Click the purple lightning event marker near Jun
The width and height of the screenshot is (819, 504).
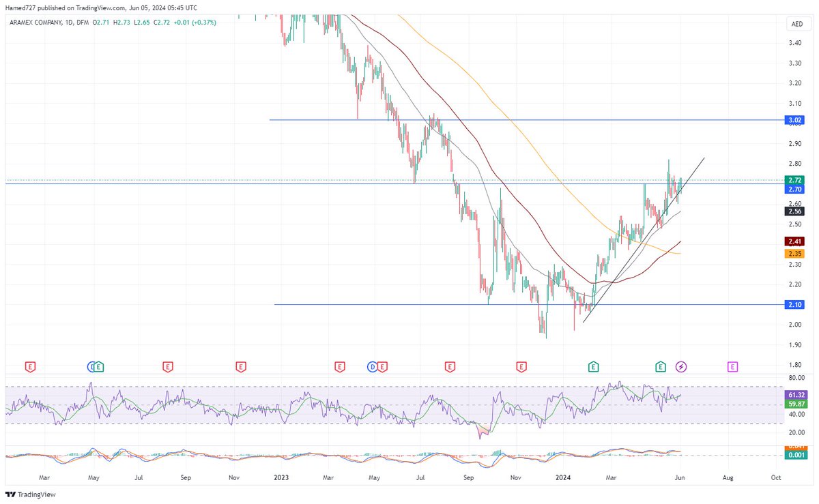681,367
